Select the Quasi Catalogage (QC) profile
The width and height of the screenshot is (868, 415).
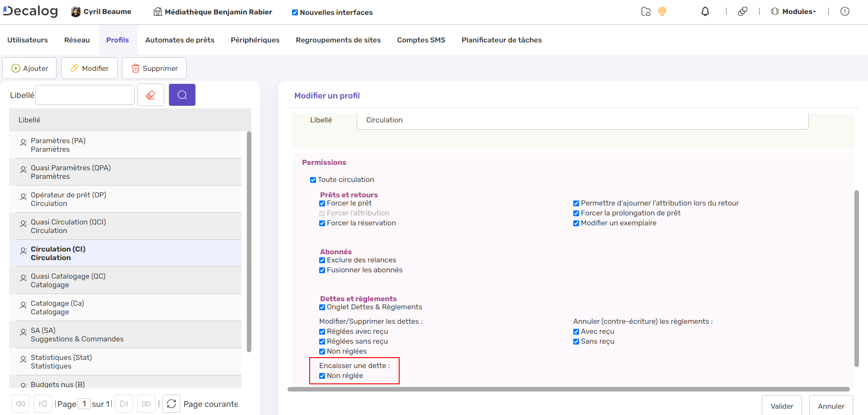[x=68, y=280]
